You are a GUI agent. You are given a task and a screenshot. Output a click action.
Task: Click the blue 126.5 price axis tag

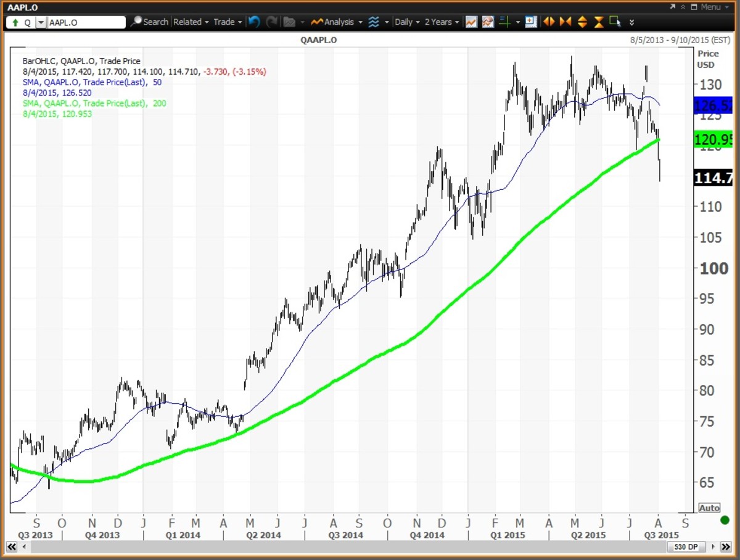coord(713,106)
